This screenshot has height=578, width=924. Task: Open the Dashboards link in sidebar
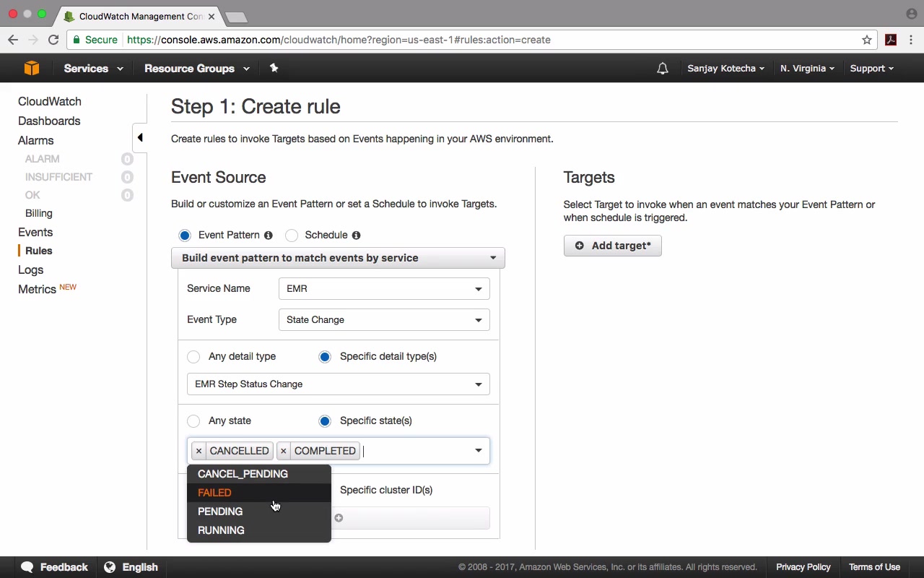point(49,121)
